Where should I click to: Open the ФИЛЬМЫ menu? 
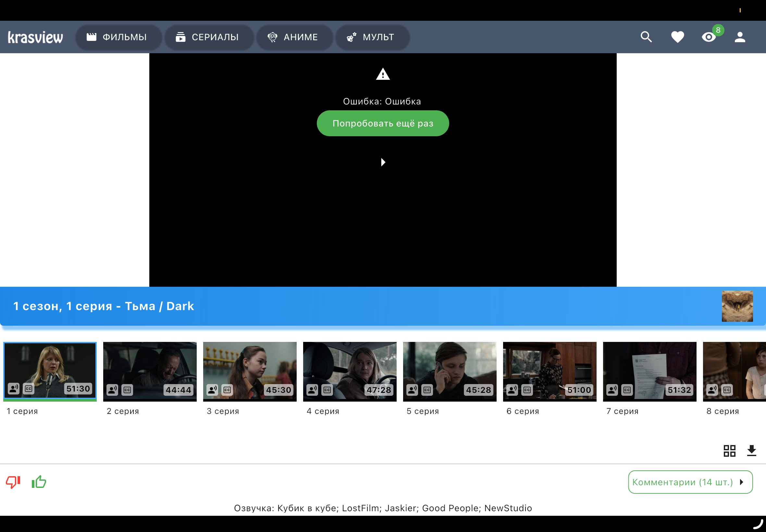click(x=117, y=37)
